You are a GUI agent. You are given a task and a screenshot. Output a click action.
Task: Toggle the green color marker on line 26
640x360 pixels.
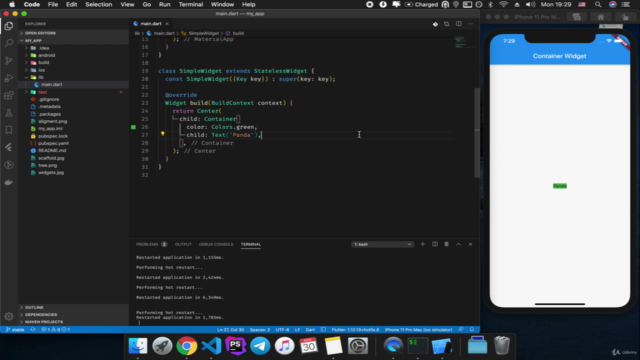coord(133,127)
